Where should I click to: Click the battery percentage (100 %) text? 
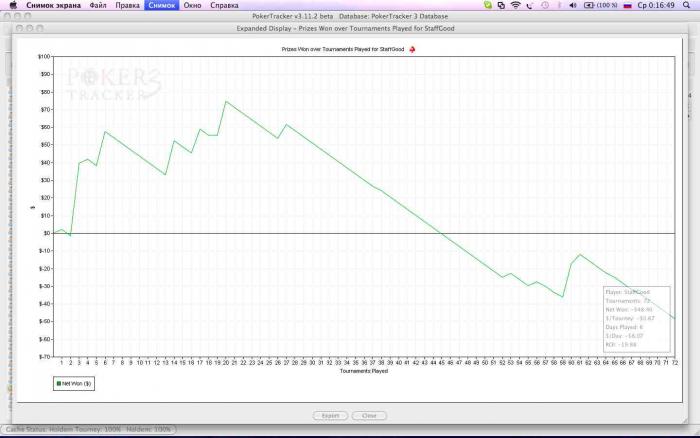click(x=607, y=5)
